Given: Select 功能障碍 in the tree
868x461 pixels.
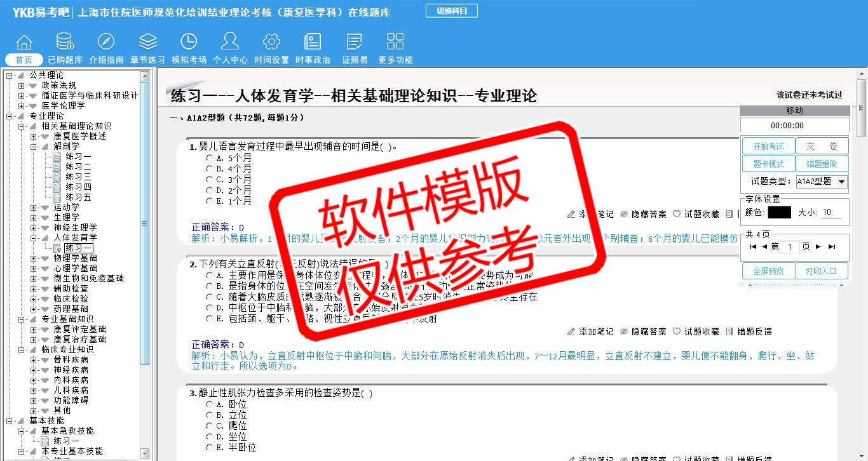Looking at the screenshot, I should pyautogui.click(x=71, y=401).
